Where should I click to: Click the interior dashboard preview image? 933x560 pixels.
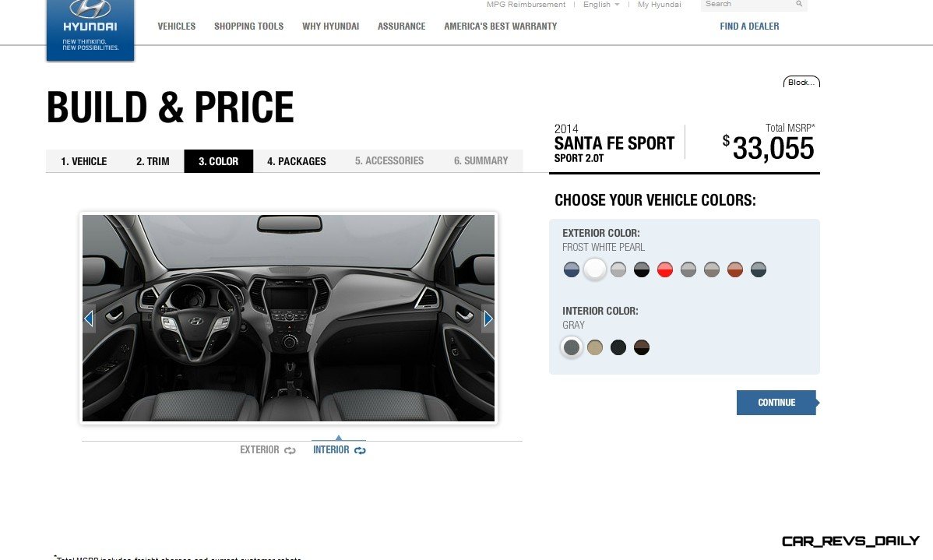pos(289,319)
